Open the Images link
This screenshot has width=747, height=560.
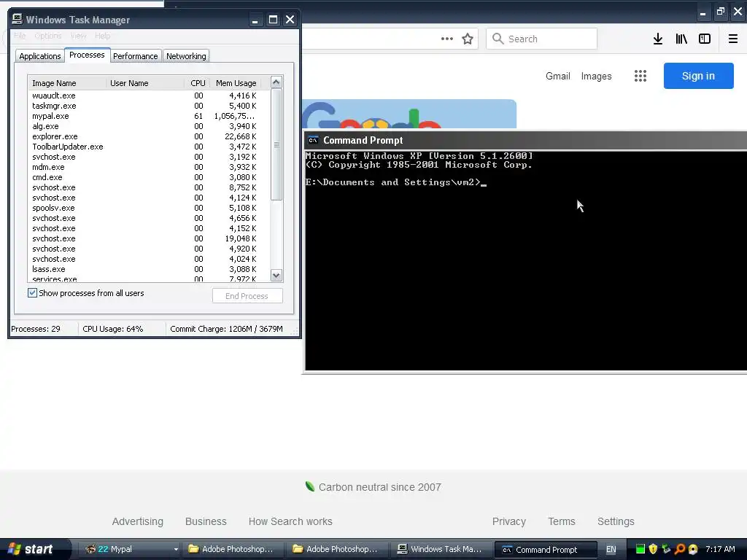597,76
